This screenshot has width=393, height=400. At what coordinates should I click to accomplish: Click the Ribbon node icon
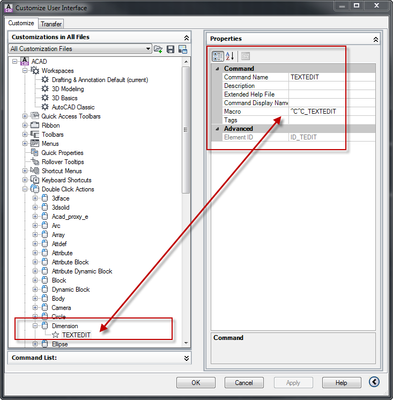pos(35,125)
